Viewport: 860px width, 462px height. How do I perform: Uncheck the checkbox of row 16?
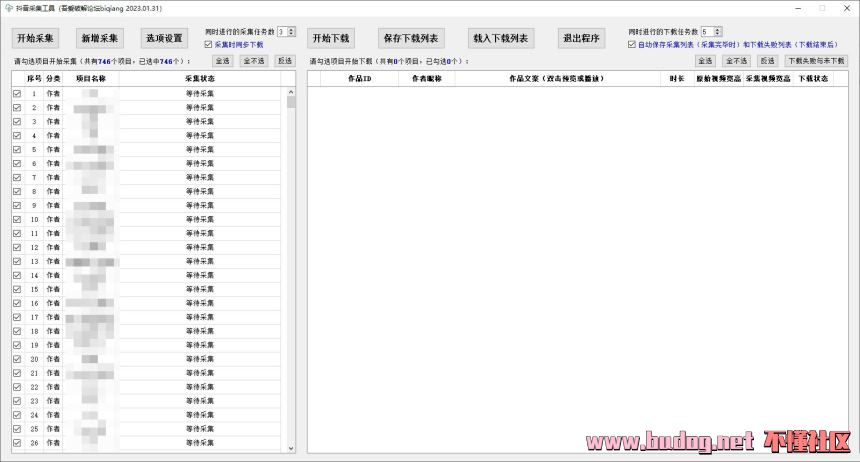pos(17,303)
